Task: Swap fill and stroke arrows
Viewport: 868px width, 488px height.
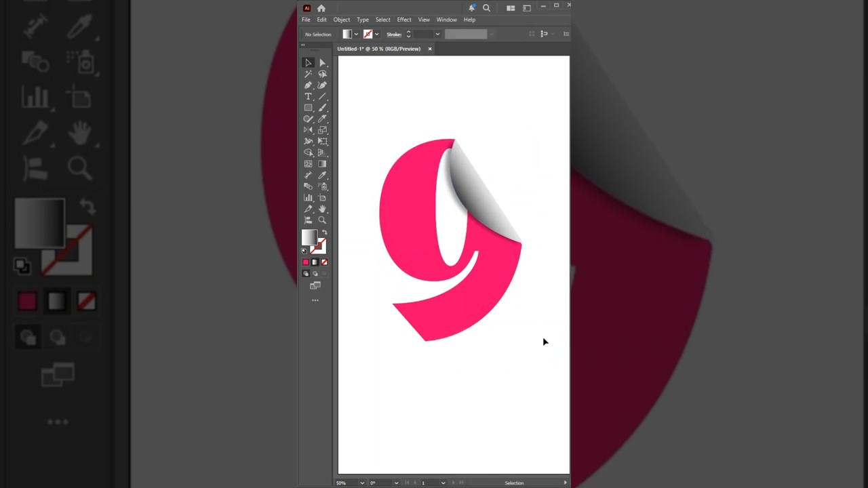Action: (x=324, y=232)
